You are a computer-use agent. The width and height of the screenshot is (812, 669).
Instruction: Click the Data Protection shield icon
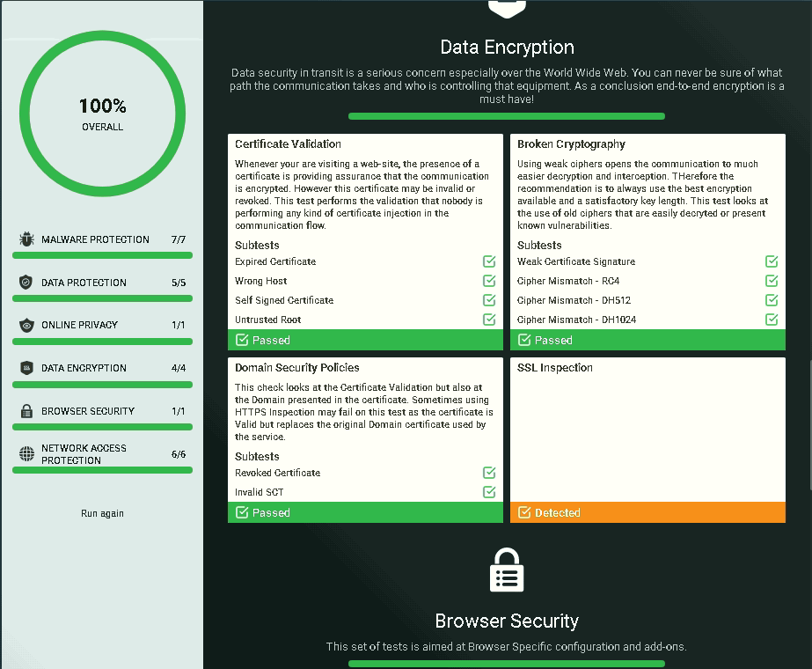tap(26, 282)
